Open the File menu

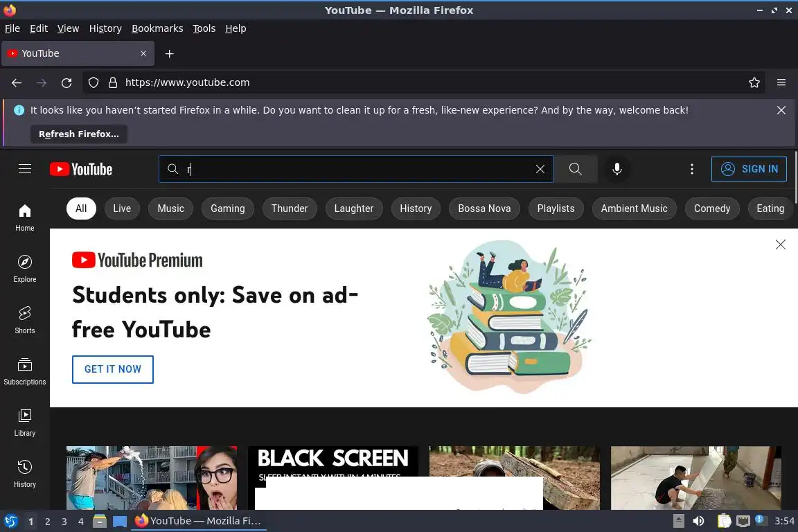12,28
